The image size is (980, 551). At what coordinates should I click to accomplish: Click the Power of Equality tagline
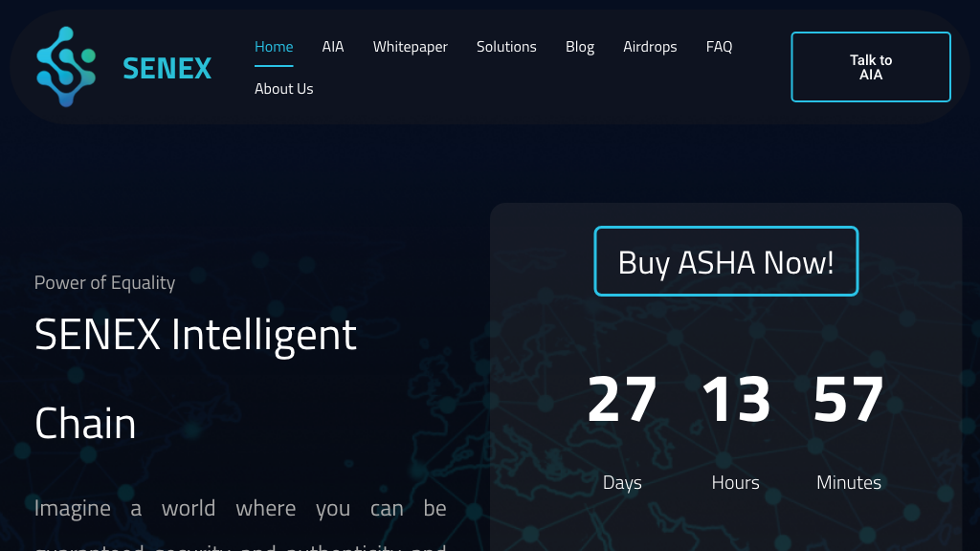(104, 282)
